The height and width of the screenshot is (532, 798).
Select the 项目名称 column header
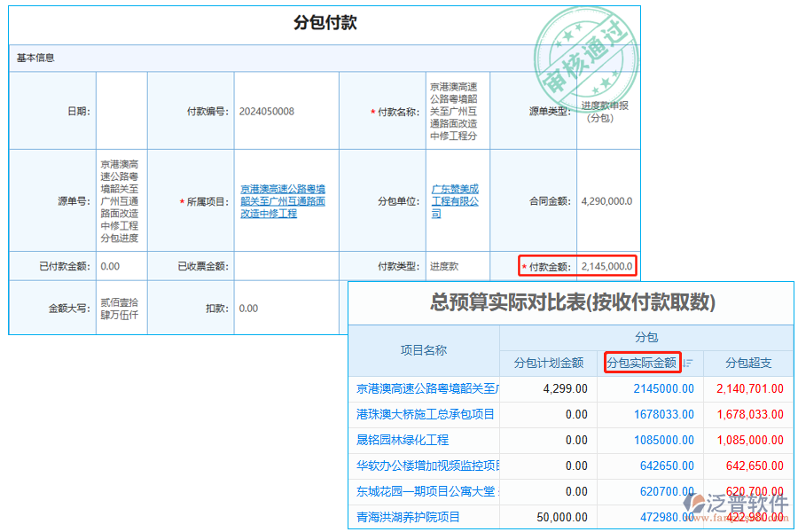421,351
